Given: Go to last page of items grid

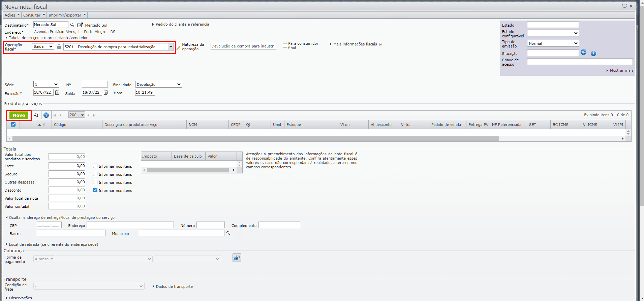Looking at the screenshot, I should 94,115.
